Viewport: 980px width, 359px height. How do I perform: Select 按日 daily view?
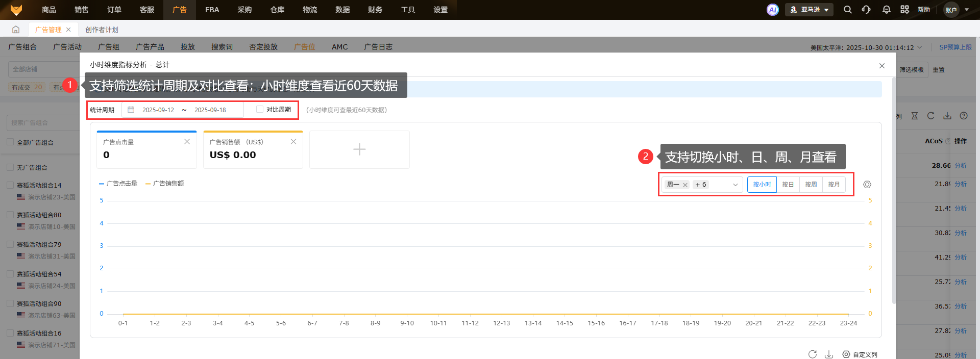[x=788, y=185]
